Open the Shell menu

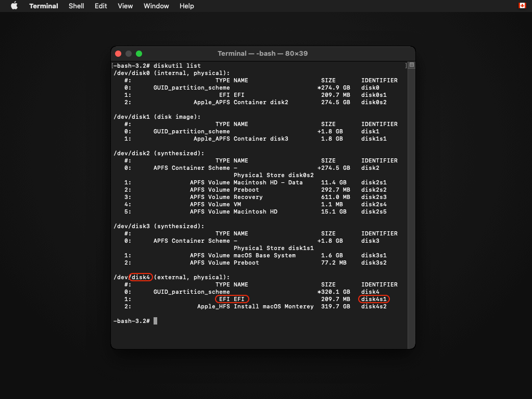click(77, 6)
